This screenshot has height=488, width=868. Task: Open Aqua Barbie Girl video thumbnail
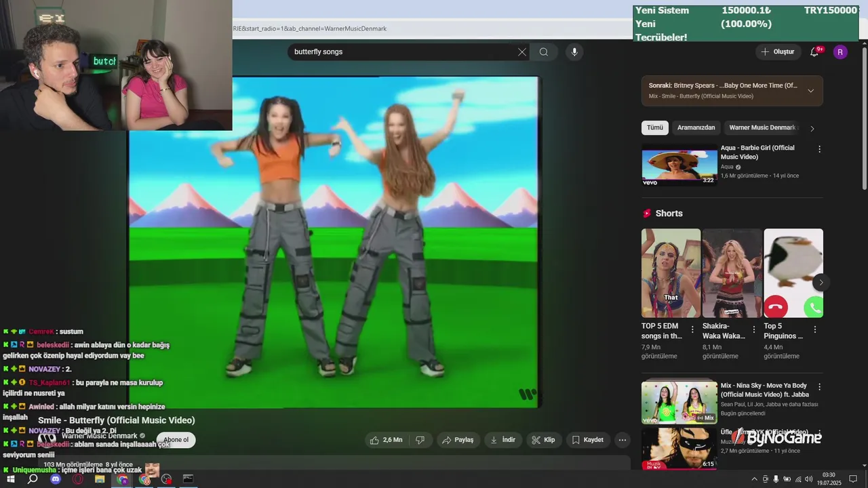tap(679, 165)
